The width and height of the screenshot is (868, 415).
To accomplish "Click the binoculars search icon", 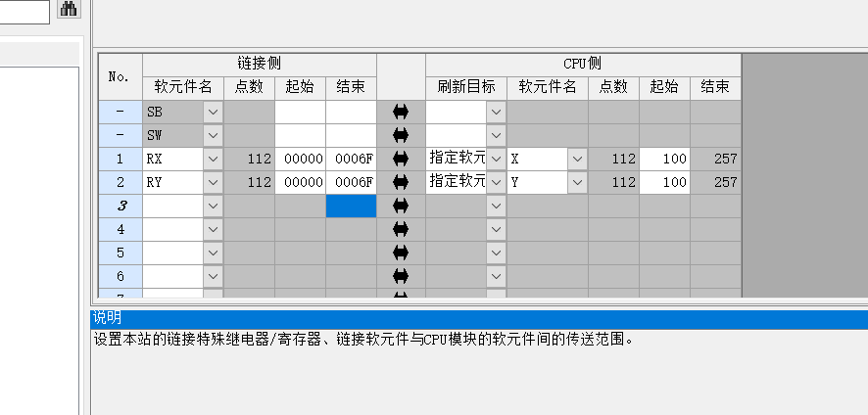I will [x=69, y=10].
